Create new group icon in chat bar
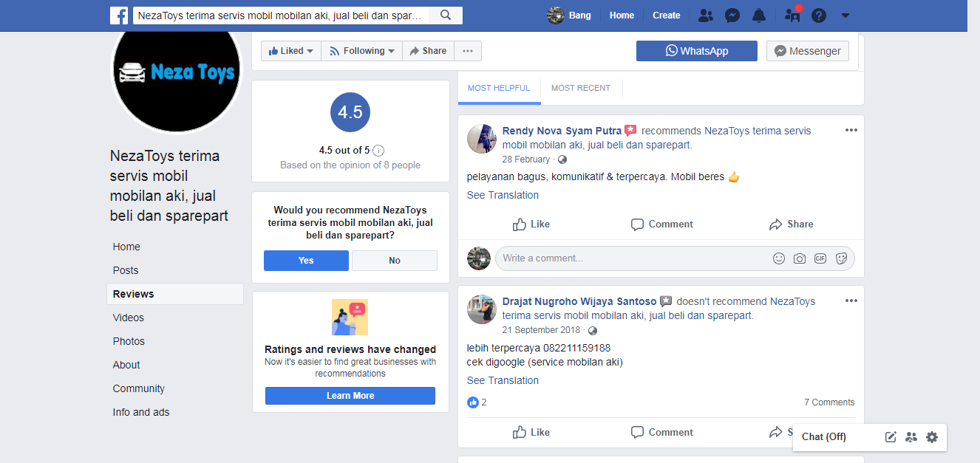Viewport: 980px width, 463px height. (x=911, y=437)
